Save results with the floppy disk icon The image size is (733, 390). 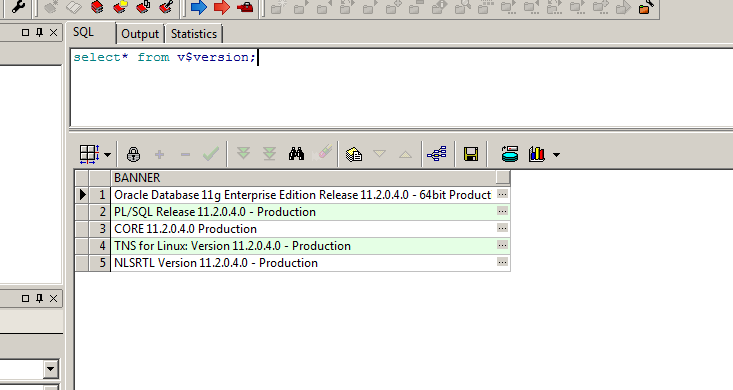pyautogui.click(x=471, y=154)
